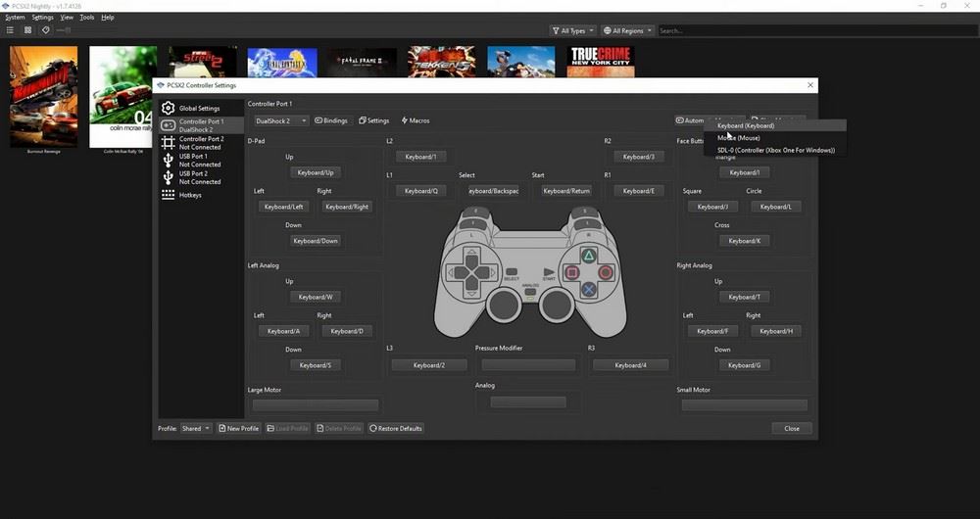Image resolution: width=980 pixels, height=519 pixels.
Task: Click the empty Pressure Modifier binding
Action: click(528, 365)
